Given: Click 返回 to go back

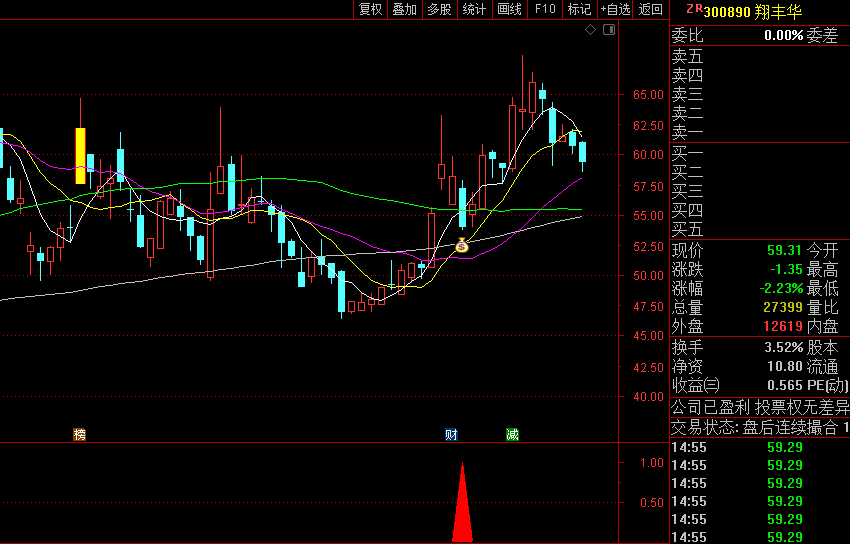Looking at the screenshot, I should point(651,10).
